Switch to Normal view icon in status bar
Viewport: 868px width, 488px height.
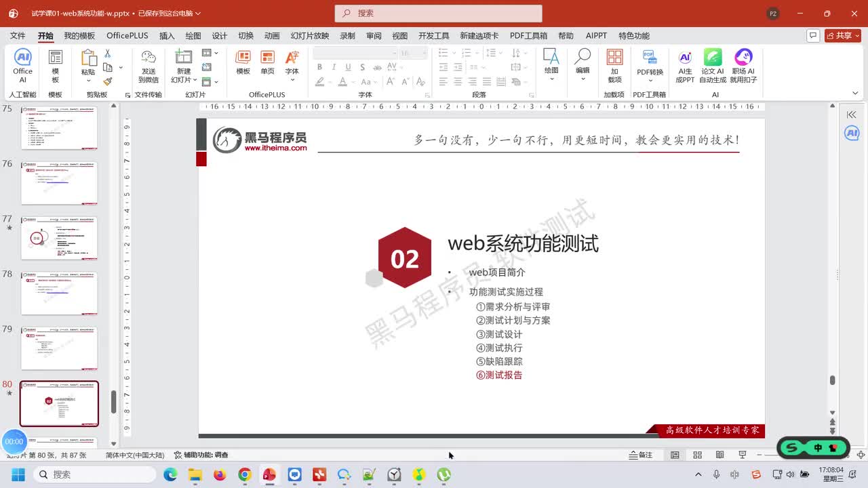coord(675,455)
